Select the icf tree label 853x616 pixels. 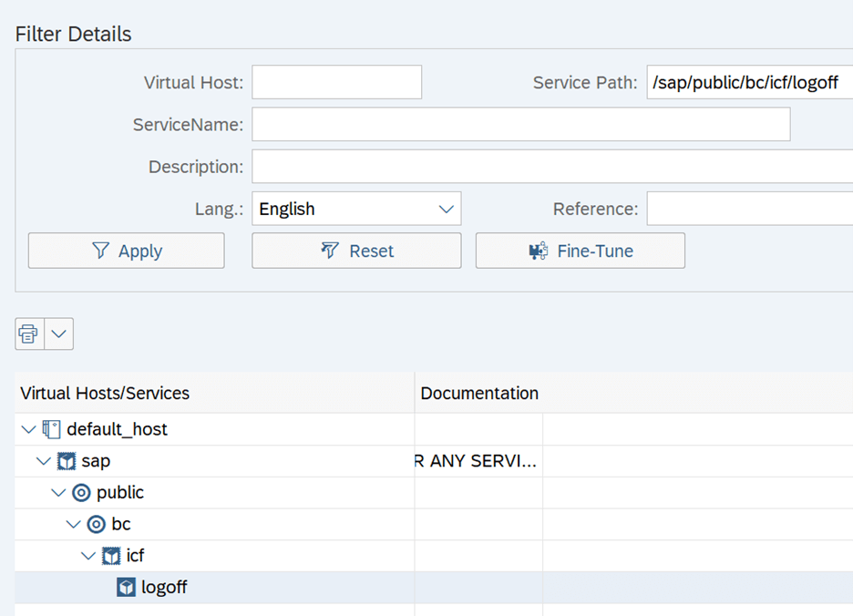coord(136,556)
